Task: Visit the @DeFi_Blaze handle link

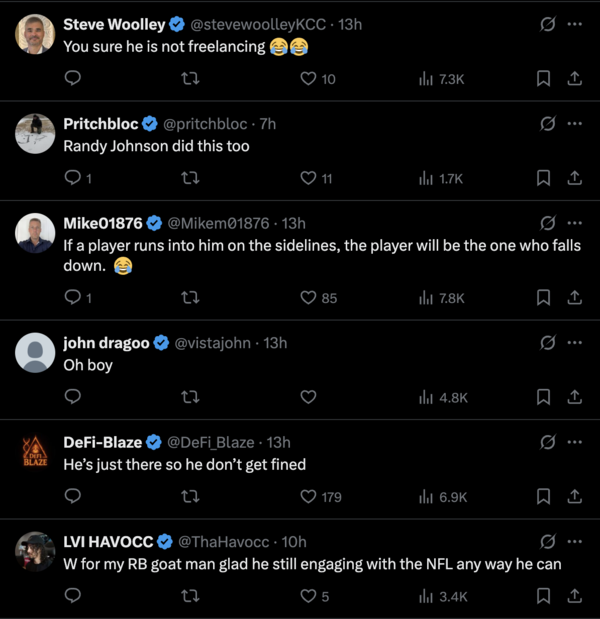Action: (214, 442)
